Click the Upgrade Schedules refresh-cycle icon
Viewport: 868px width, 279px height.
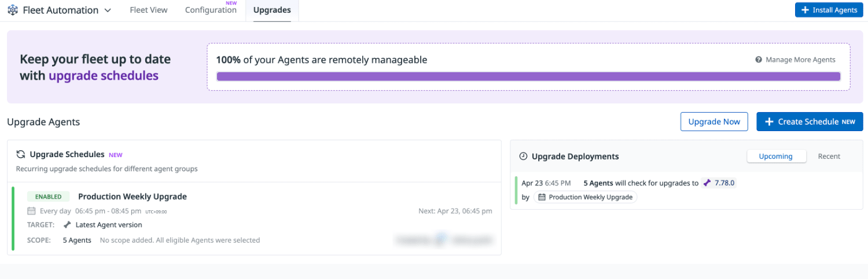pyautogui.click(x=21, y=154)
